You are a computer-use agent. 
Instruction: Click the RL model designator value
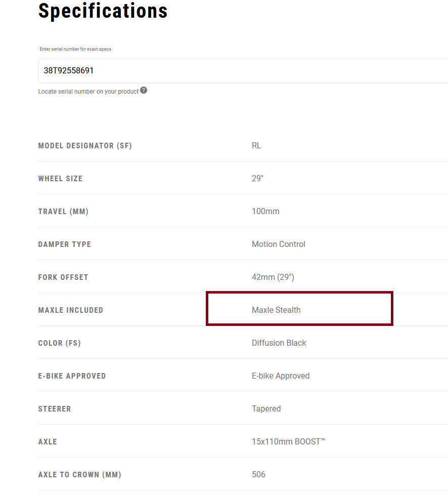[x=256, y=146]
